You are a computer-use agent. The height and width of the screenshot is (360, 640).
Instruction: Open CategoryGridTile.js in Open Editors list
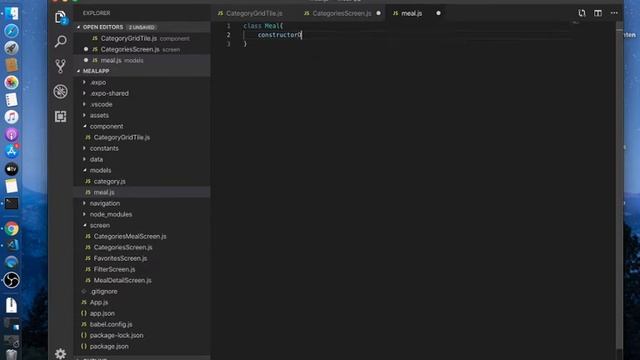point(142,38)
